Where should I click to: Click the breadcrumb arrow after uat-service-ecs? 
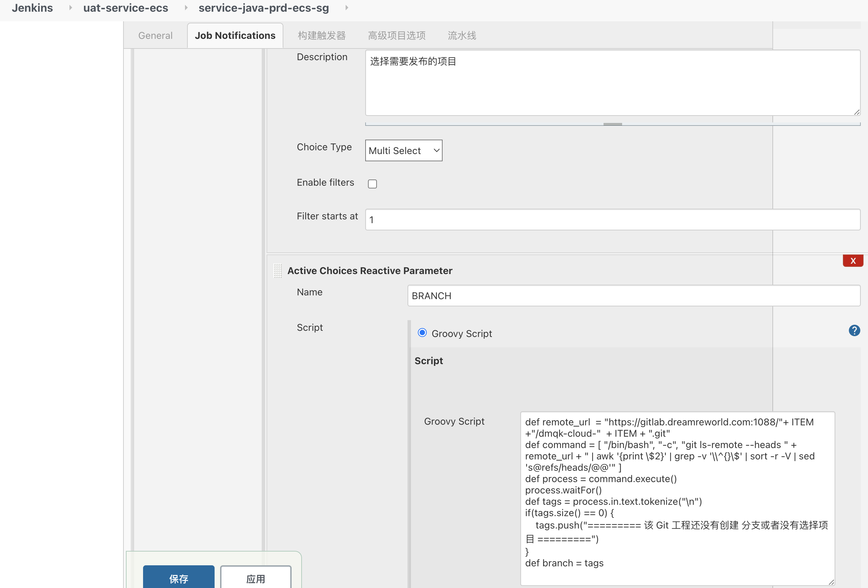click(x=186, y=8)
